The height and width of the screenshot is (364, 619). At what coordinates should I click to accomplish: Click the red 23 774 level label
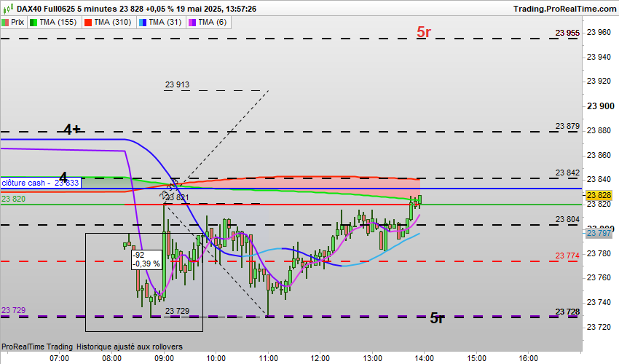(x=568, y=256)
